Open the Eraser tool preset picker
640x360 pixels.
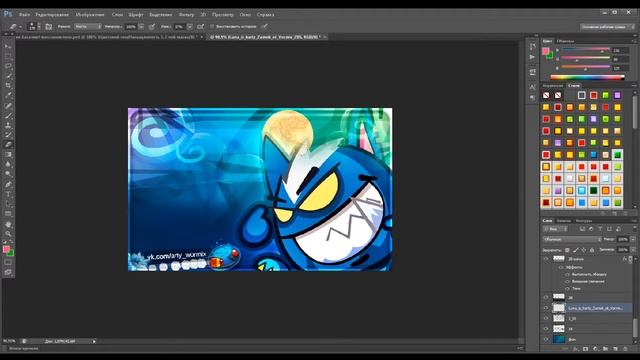(x=15, y=27)
